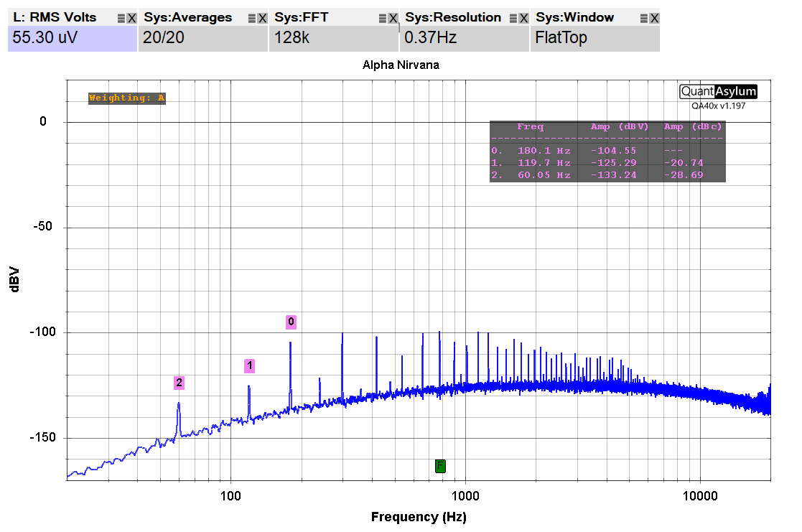802x532 pixels.
Task: Select peak marker 1 at 120 Hz
Action: tap(250, 365)
